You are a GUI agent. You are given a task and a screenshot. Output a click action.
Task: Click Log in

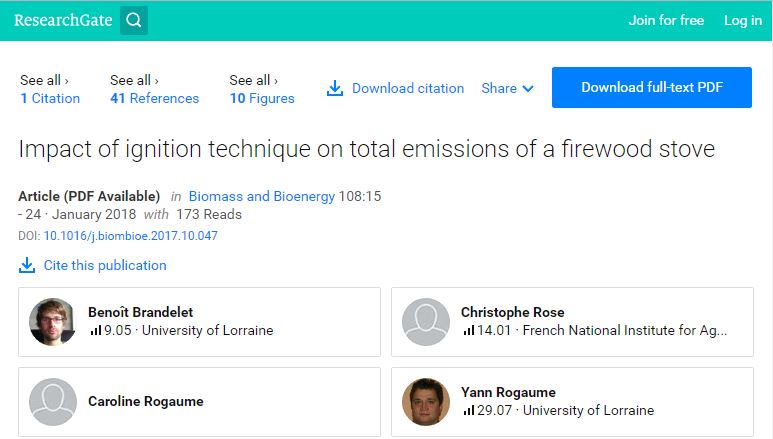click(743, 20)
